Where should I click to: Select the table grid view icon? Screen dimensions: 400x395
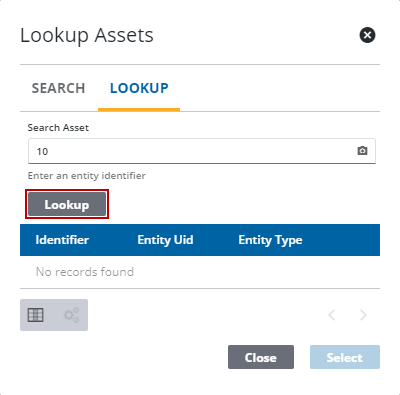click(x=36, y=315)
